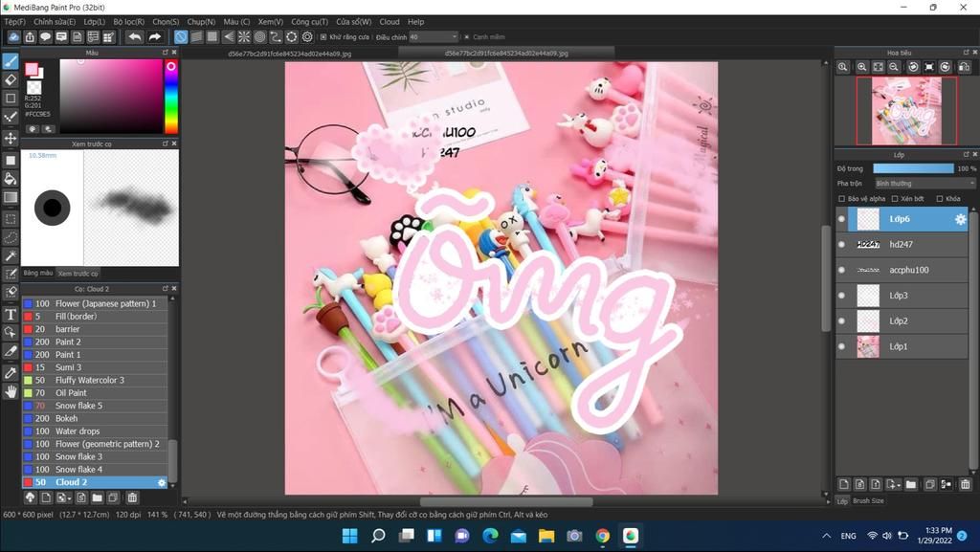Open the Pha trộn blend mode dropdown
The height and width of the screenshot is (552, 980).
[924, 184]
